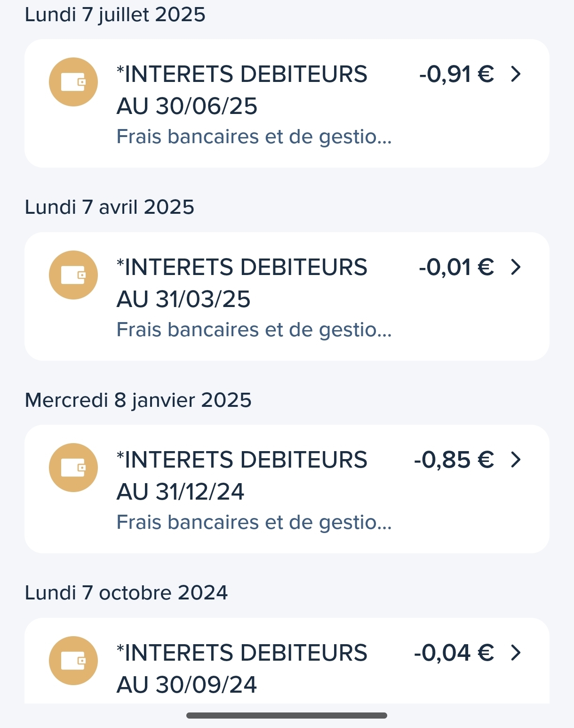Open details chevron next to -0,85 €
The height and width of the screenshot is (728, 574).
coord(516,460)
